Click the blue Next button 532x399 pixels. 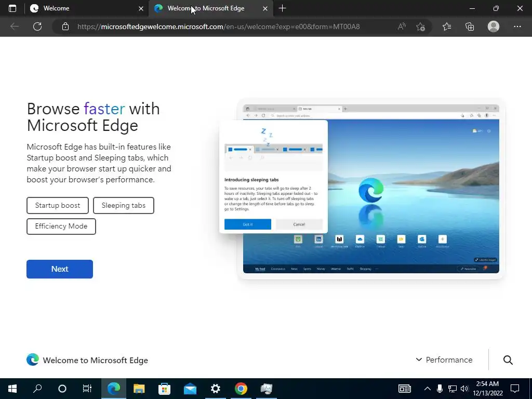click(x=60, y=269)
